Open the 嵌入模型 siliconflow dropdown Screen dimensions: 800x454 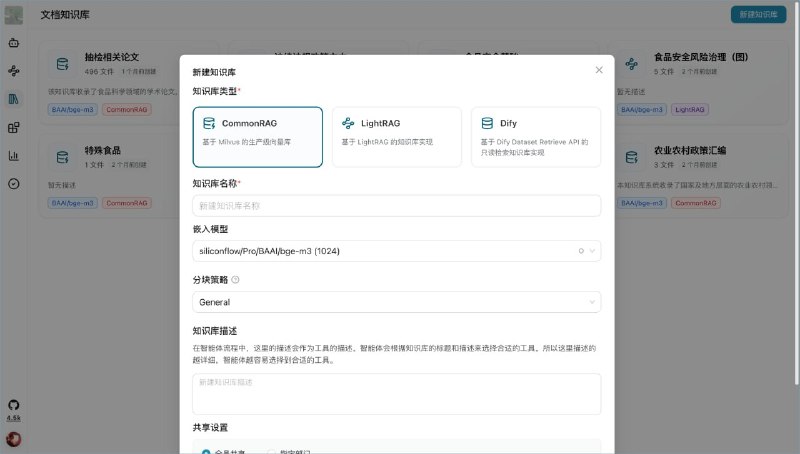(x=396, y=251)
